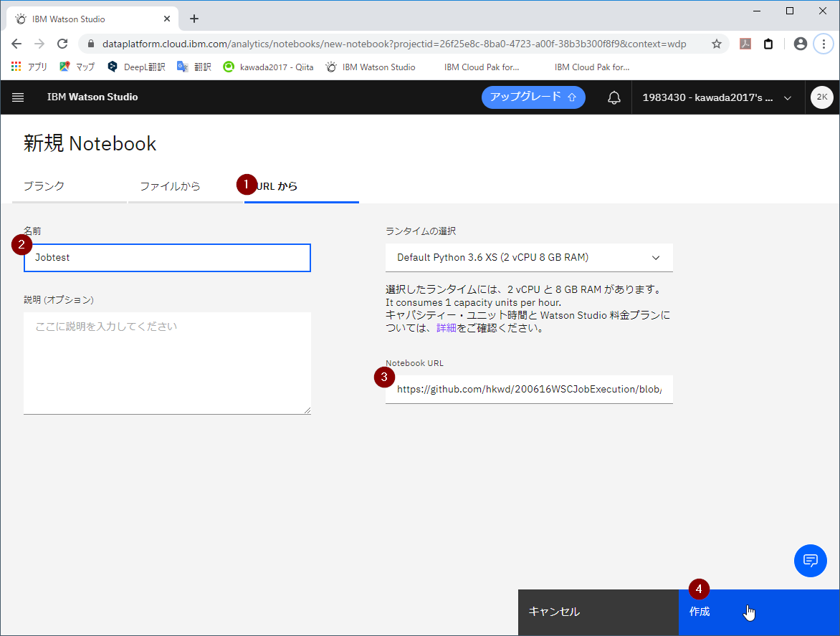Click the 作成 button

pyautogui.click(x=758, y=612)
